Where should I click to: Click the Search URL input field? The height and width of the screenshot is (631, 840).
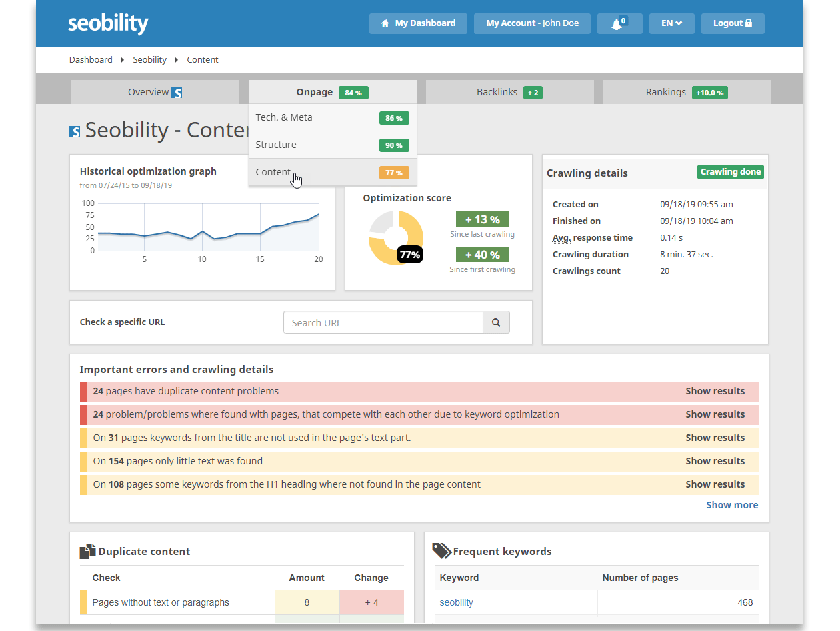point(383,322)
